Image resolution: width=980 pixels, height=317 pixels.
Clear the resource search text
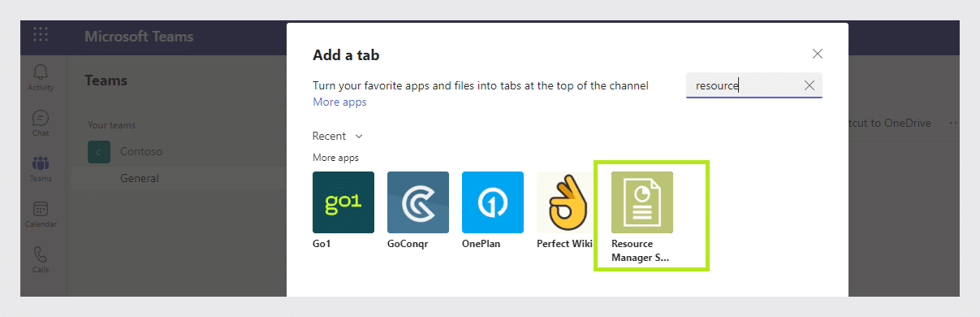coord(809,85)
